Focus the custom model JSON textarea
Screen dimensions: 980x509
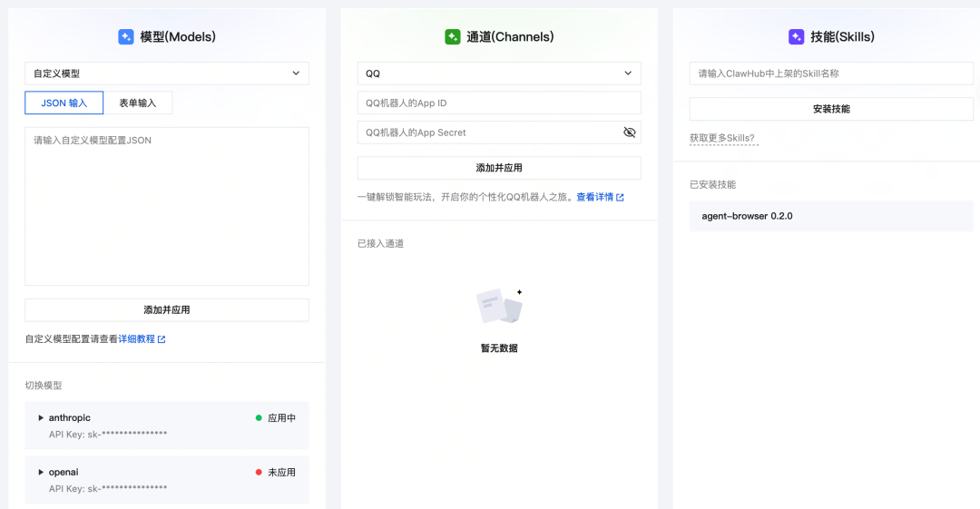pyautogui.click(x=167, y=206)
